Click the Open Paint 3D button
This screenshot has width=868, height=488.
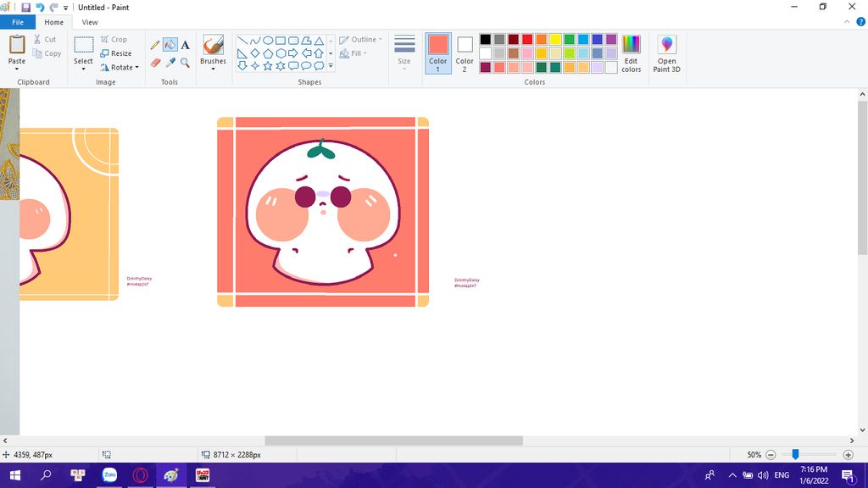[x=666, y=53]
